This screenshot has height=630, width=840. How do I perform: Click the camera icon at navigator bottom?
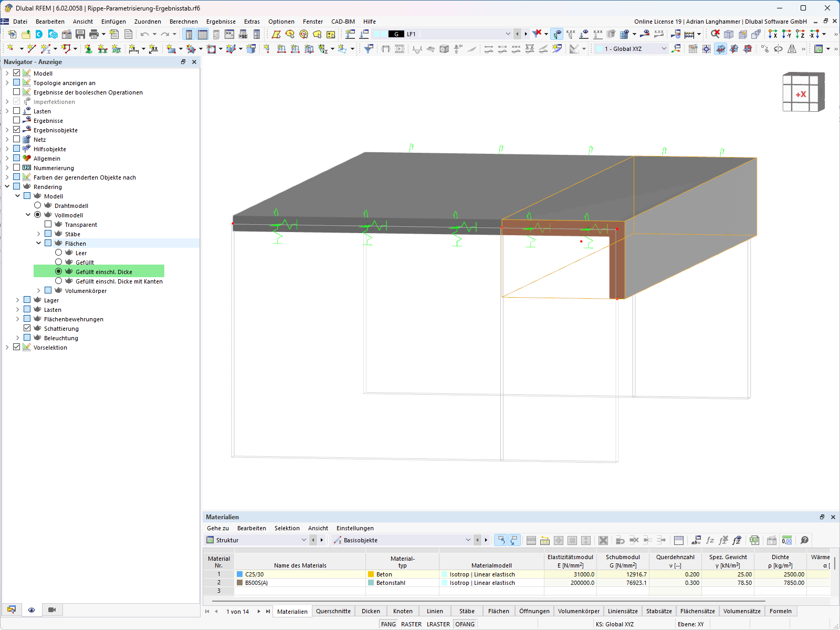(52, 610)
